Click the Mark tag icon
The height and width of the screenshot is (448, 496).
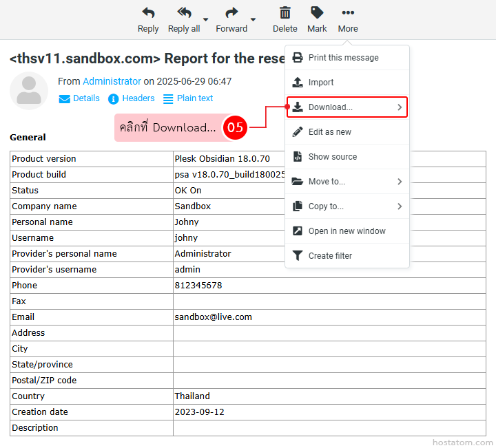coord(317,13)
